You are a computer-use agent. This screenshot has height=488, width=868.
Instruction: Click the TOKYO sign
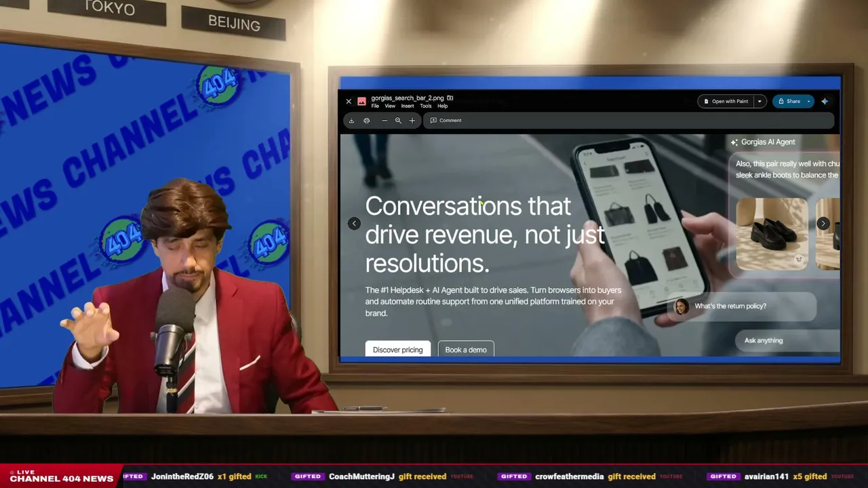[x=108, y=9]
